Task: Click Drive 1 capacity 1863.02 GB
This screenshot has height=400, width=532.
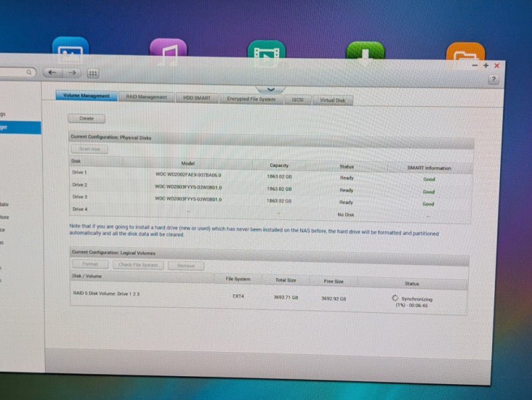Action: click(x=279, y=176)
